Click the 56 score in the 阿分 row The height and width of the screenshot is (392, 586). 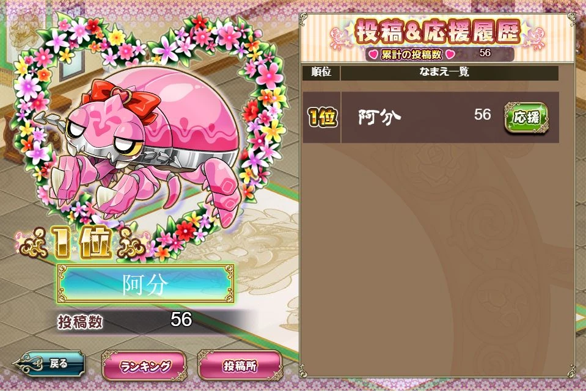coord(482,115)
